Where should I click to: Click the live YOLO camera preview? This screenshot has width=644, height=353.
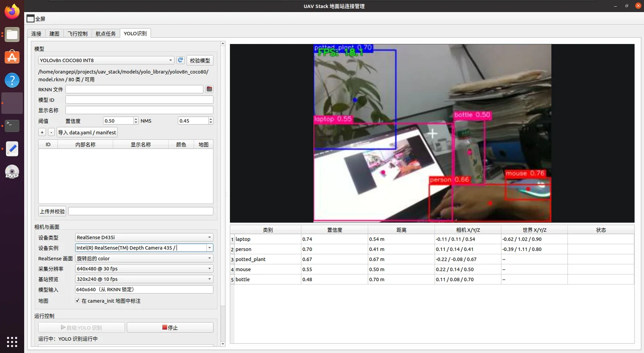(432, 133)
